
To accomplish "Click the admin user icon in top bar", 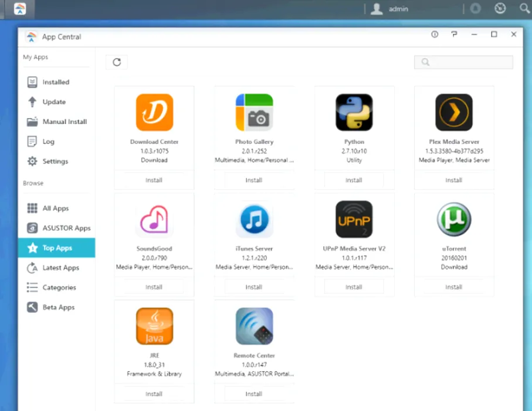I will tap(377, 9).
